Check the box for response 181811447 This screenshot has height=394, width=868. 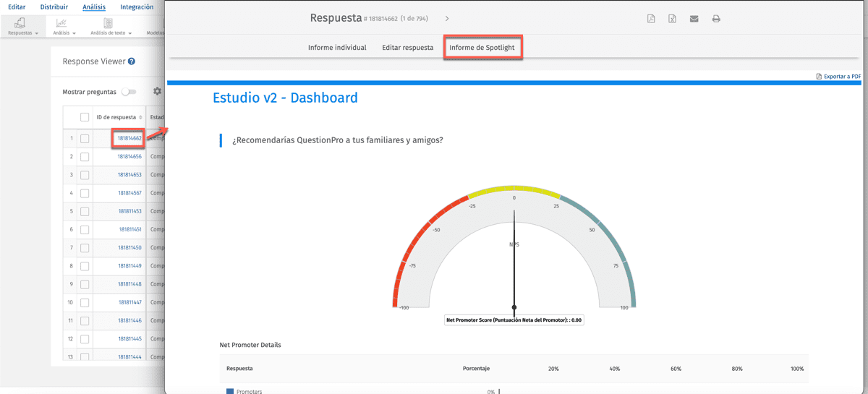pos(85,302)
